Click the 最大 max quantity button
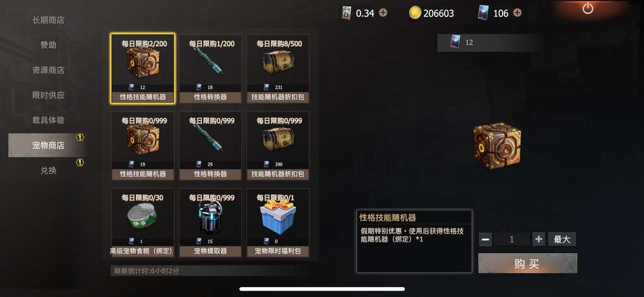Image resolution: width=644 pixels, height=297 pixels. (x=562, y=239)
